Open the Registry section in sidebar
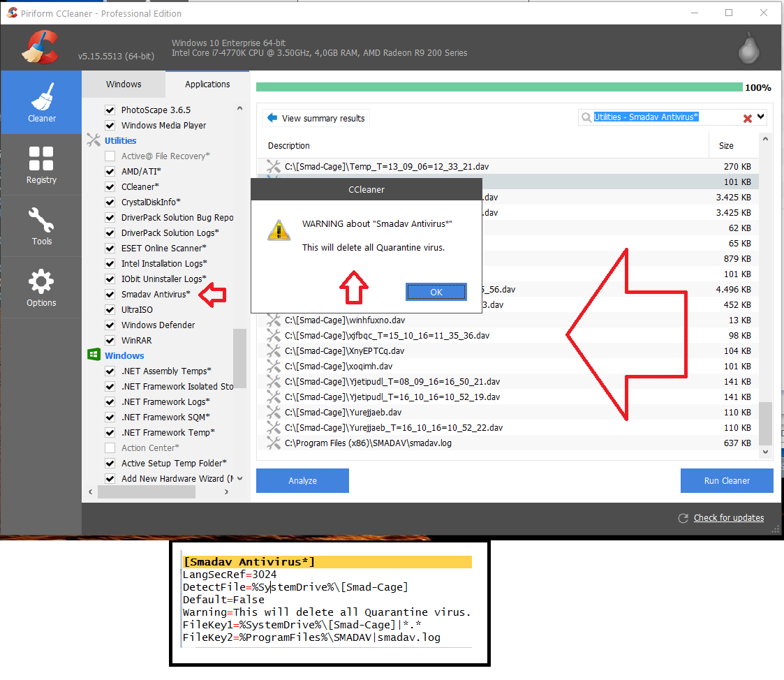Screen dimensions: 784x680 (x=41, y=165)
